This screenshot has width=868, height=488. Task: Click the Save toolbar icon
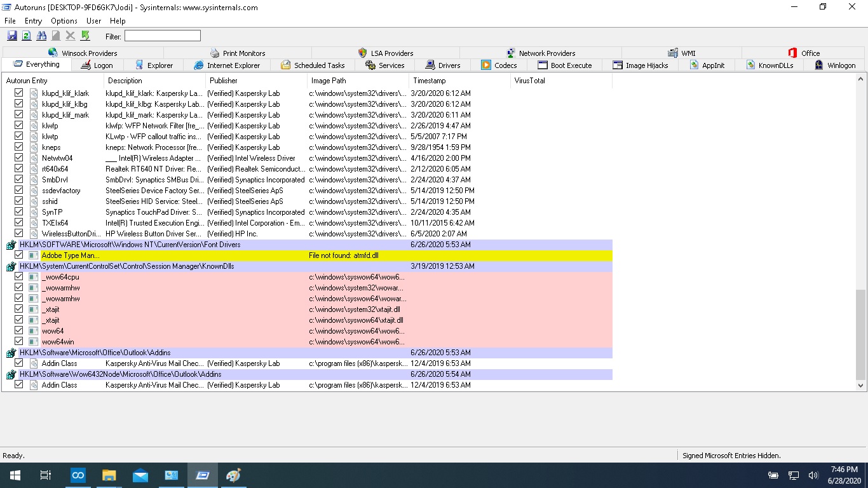pyautogui.click(x=12, y=36)
